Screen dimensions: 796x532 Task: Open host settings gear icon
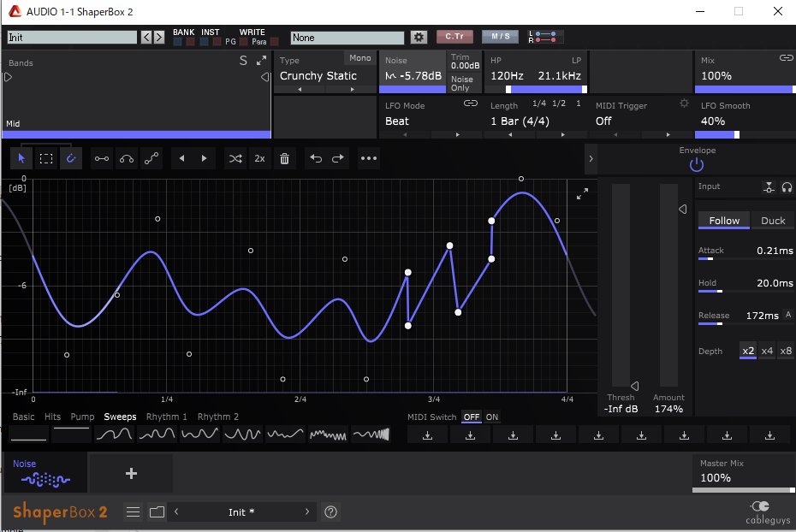(419, 37)
